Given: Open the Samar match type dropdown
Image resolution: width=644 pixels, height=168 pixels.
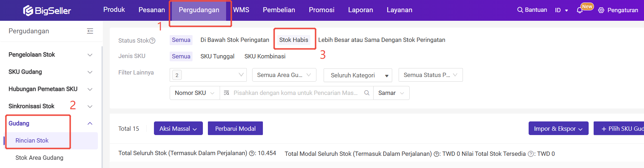Looking at the screenshot, I should click(x=391, y=93).
